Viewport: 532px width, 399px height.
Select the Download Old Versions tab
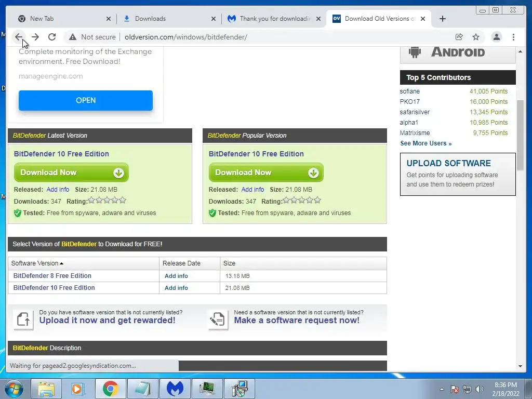(x=378, y=19)
